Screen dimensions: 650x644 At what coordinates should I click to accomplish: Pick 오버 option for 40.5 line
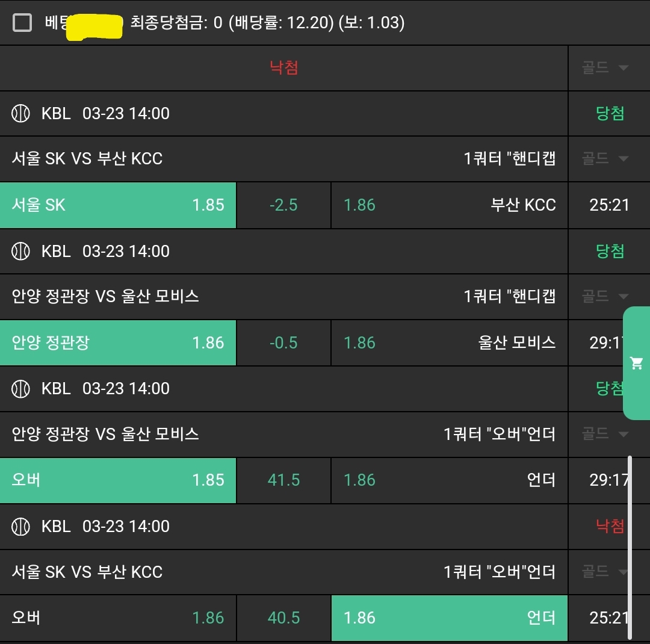(x=118, y=618)
